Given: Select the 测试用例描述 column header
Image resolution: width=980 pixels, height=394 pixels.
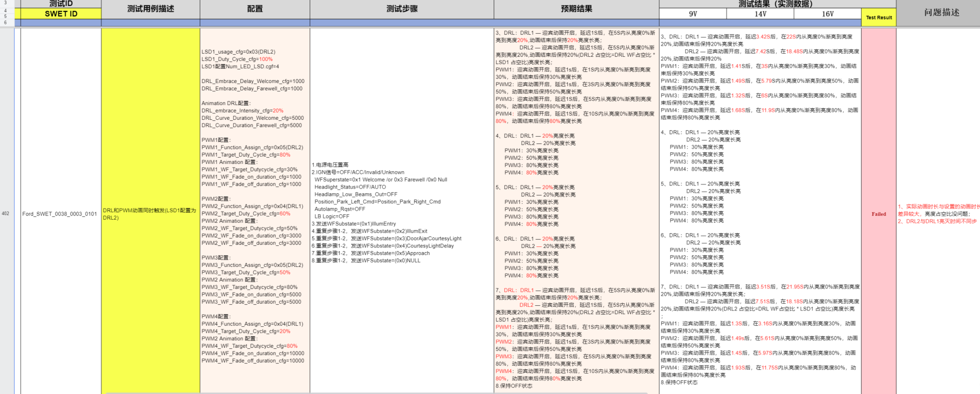Looking at the screenshot, I should click(x=150, y=9).
